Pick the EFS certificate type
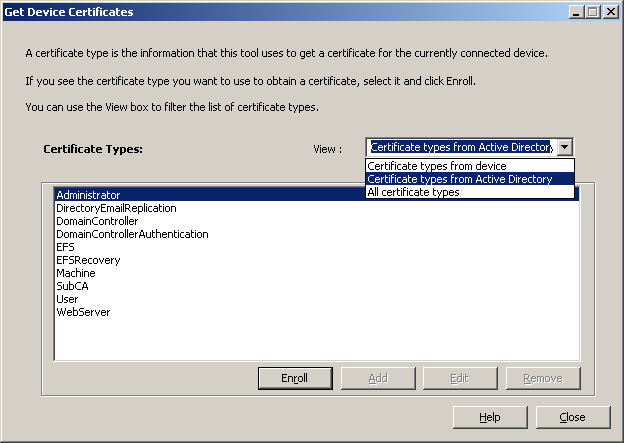 [317, 247]
